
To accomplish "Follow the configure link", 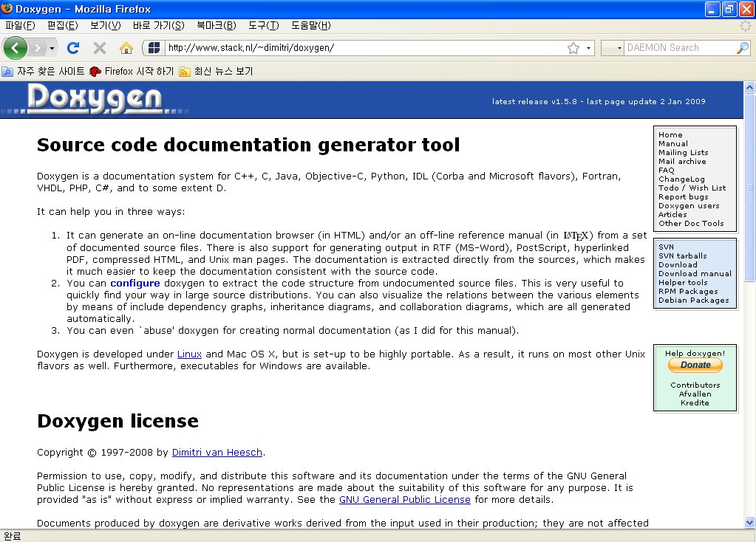I will click(x=135, y=284).
